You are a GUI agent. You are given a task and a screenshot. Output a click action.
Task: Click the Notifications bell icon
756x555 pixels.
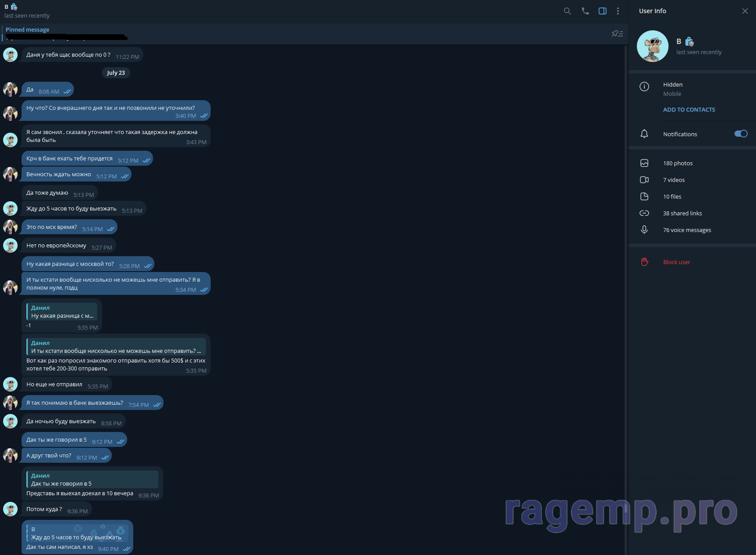tap(644, 134)
